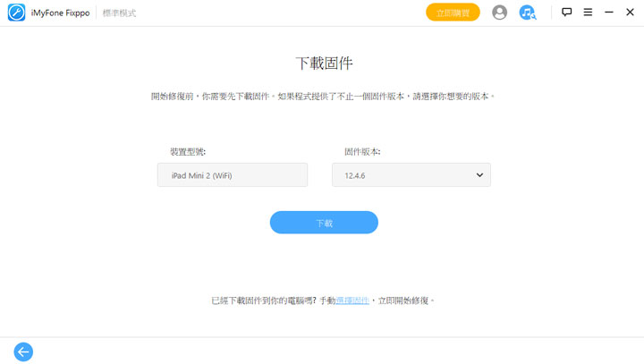This screenshot has width=644, height=364.
Task: Click the 選擇固件 link
Action: pyautogui.click(x=352, y=301)
